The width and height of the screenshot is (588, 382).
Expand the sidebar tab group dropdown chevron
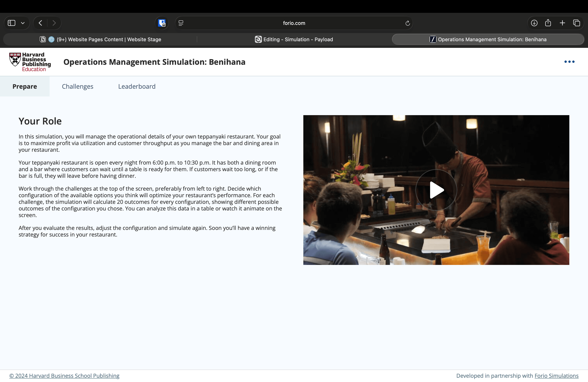[x=23, y=23]
